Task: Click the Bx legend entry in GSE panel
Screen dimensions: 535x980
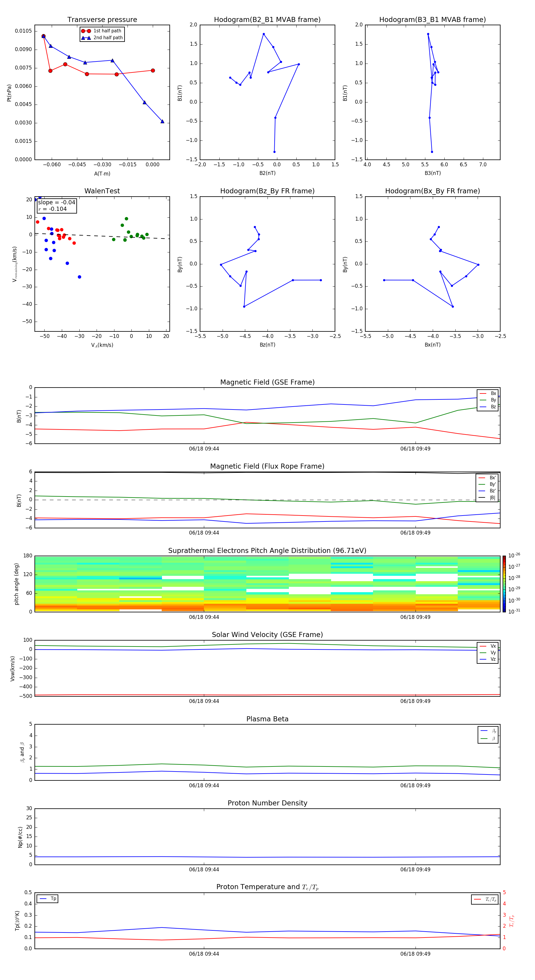Action: point(488,393)
